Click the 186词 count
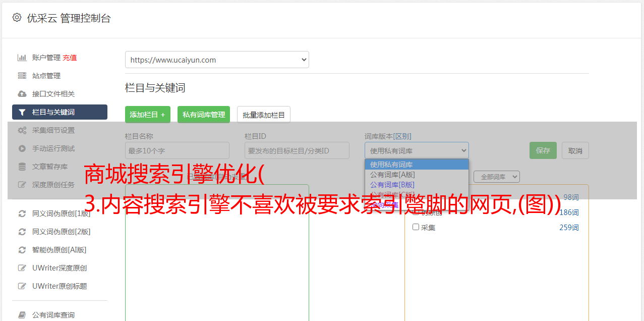This screenshot has width=644, height=321. coord(569,212)
